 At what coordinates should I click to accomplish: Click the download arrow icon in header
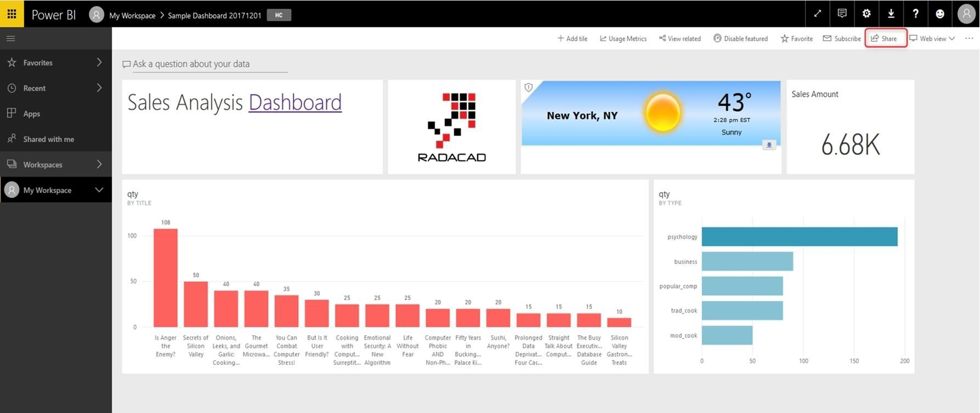pos(891,14)
